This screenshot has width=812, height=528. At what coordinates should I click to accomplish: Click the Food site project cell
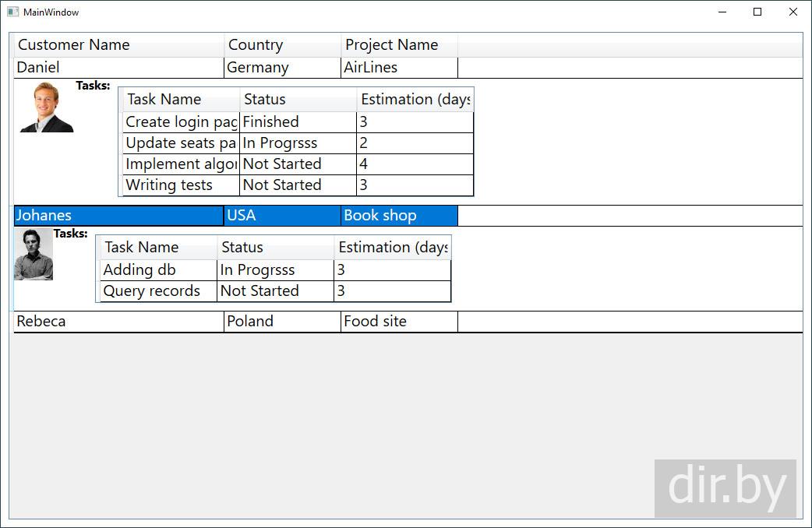399,322
